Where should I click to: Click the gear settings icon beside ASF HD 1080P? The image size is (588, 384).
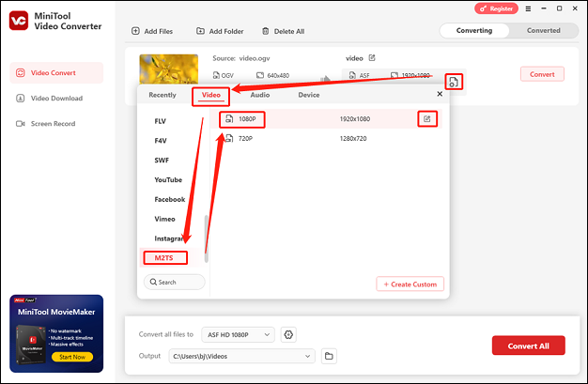coord(288,334)
